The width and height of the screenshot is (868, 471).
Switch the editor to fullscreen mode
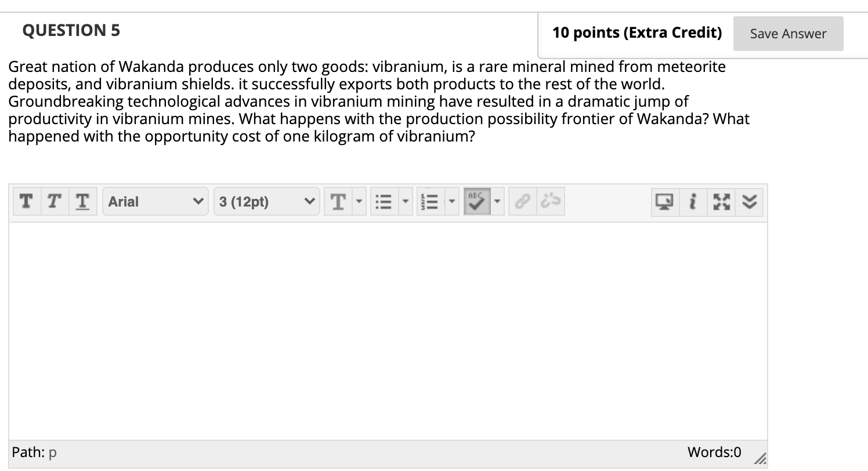(722, 202)
